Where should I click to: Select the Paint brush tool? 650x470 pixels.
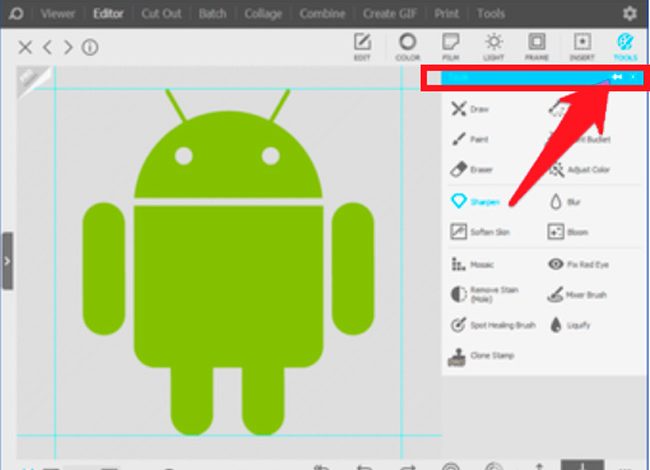coord(470,139)
